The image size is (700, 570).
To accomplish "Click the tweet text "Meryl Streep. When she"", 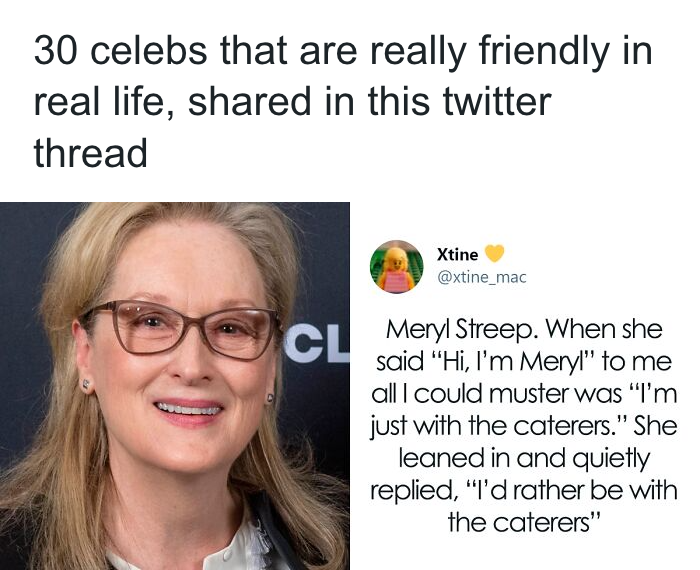I will 524,330.
